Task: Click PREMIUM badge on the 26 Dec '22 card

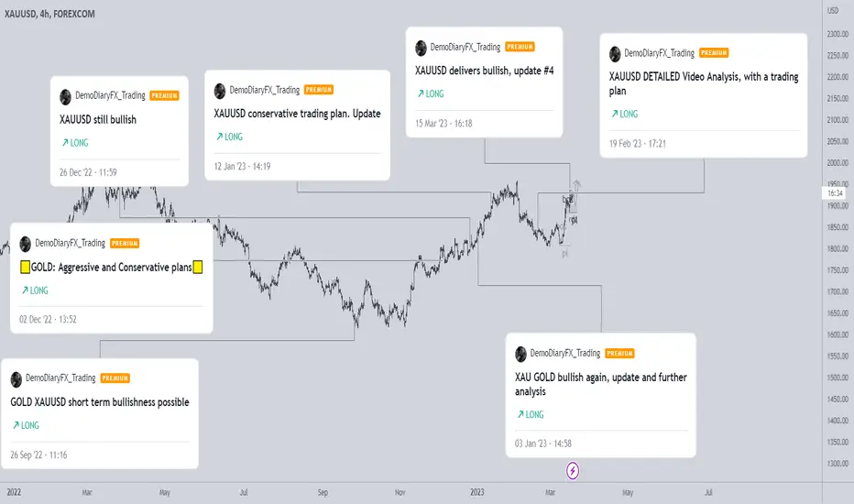Action: [x=164, y=95]
